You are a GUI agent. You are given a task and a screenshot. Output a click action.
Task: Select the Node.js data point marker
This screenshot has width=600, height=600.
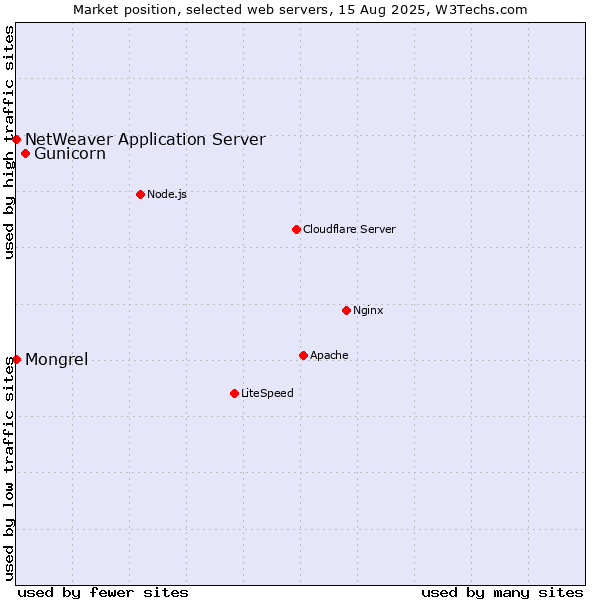point(140,194)
